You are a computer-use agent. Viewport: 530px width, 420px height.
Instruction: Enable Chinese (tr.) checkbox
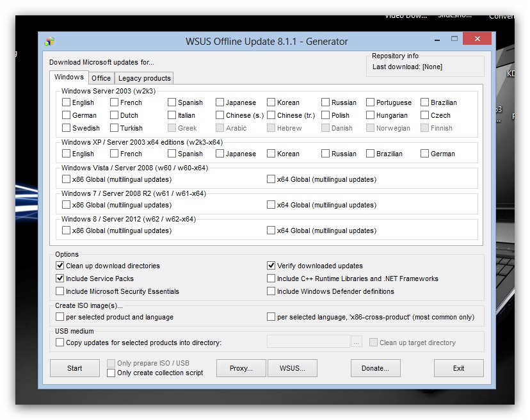(271, 115)
